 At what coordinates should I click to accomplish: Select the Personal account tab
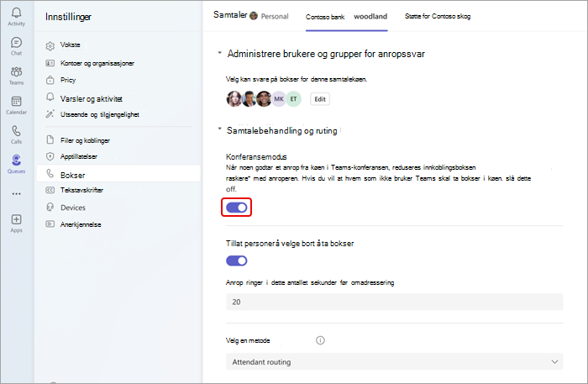(x=270, y=16)
